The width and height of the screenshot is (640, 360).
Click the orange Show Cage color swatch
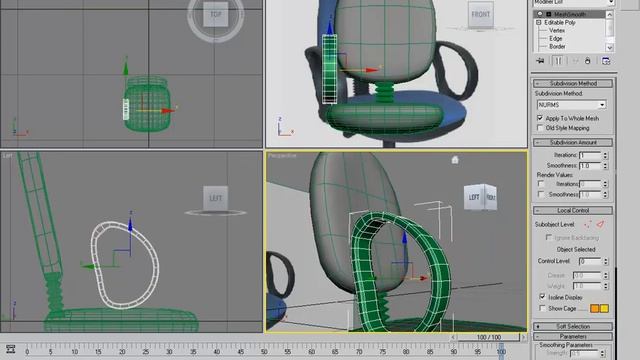click(x=595, y=308)
